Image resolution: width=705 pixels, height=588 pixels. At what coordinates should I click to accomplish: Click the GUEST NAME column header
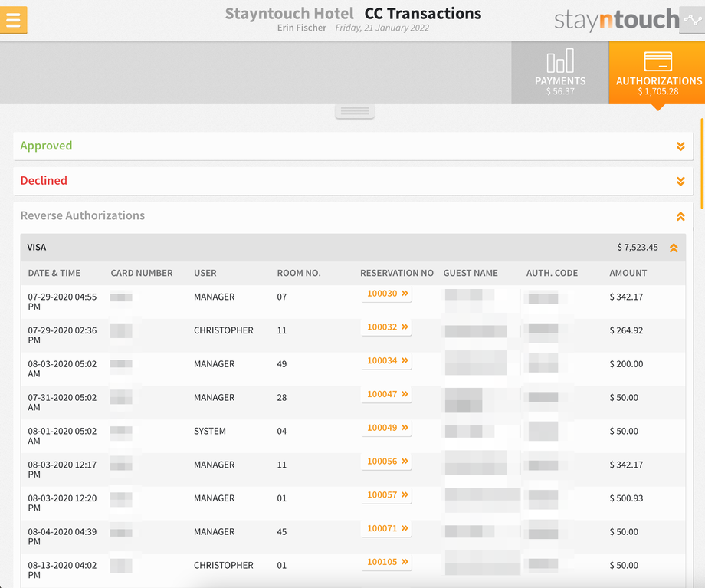point(471,273)
